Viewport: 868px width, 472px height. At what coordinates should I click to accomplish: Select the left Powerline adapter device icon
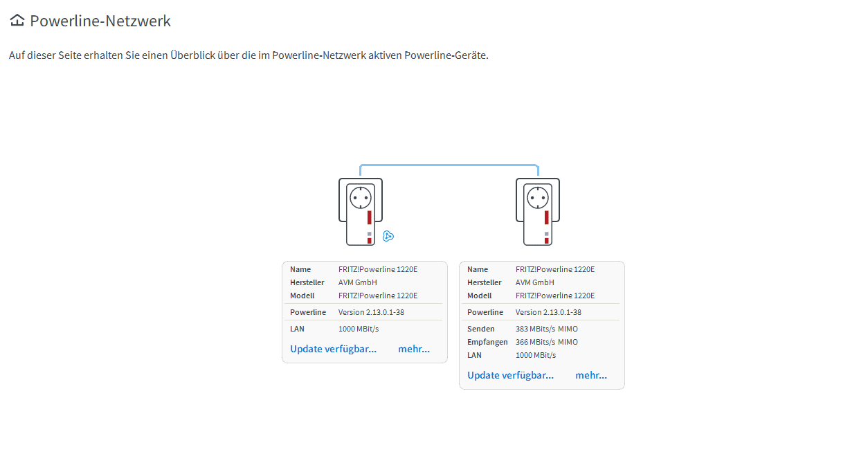click(x=361, y=212)
